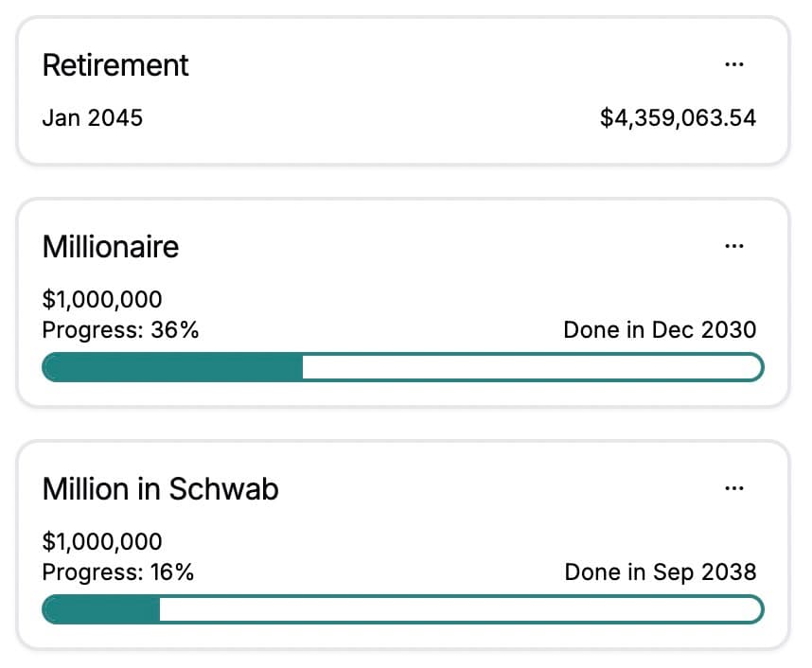Click the Millionaire goal title
This screenshot has height=668, width=812.
111,247
